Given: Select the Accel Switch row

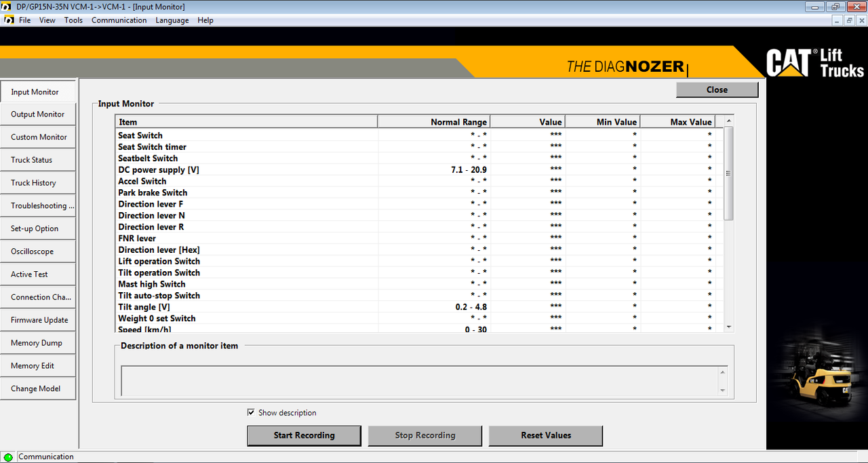Looking at the screenshot, I should [x=419, y=181].
